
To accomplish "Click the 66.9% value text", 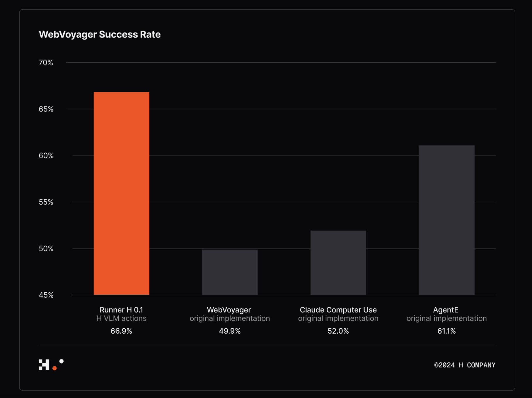I will click(121, 331).
